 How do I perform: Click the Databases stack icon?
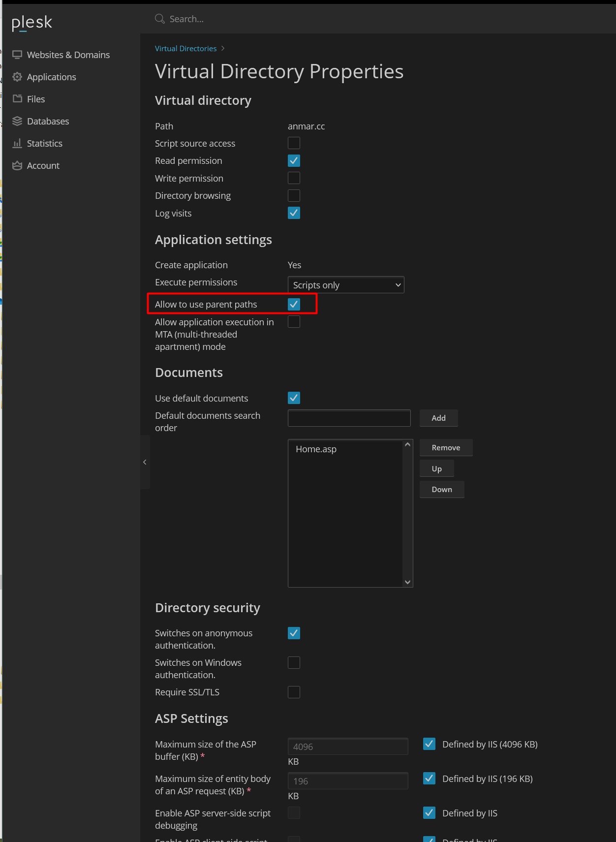(17, 121)
